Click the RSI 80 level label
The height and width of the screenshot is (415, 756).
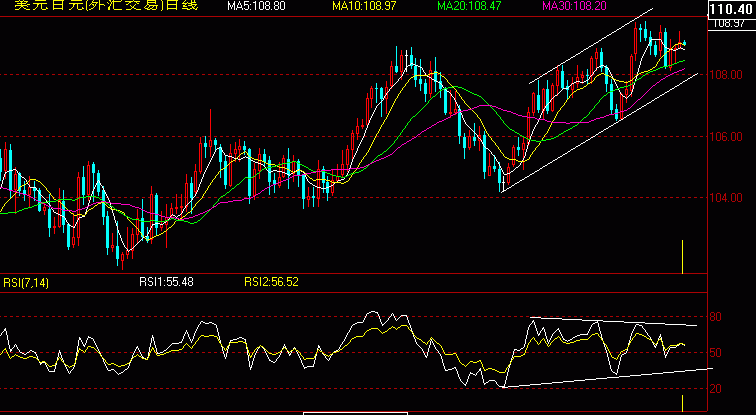click(716, 317)
